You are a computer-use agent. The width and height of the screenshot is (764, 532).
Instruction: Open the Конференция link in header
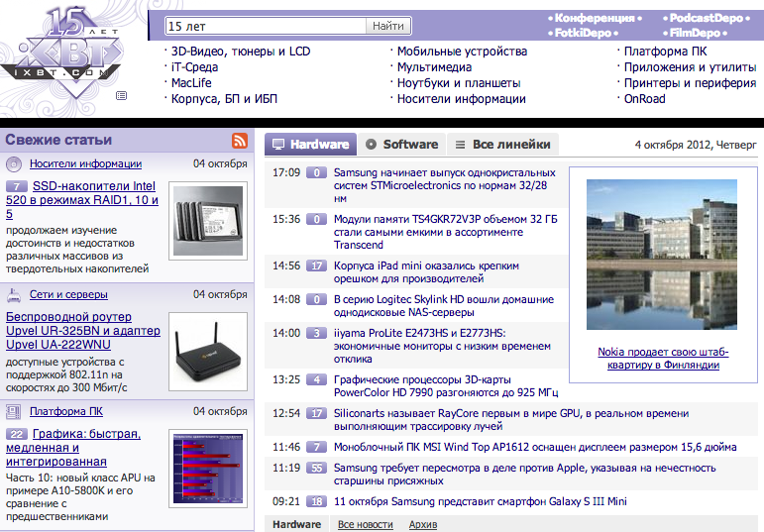click(x=595, y=18)
